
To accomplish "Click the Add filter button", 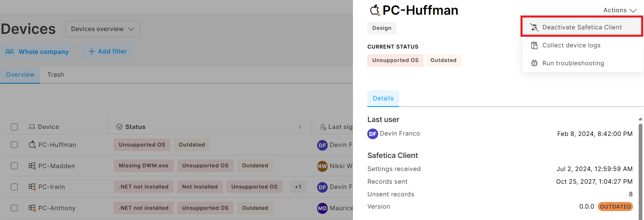I will coord(107,51).
